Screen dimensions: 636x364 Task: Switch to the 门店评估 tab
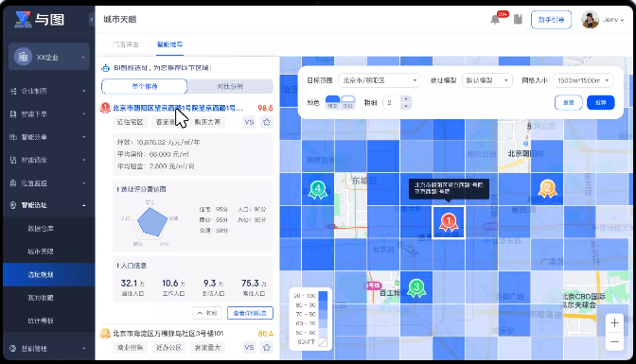coord(125,44)
